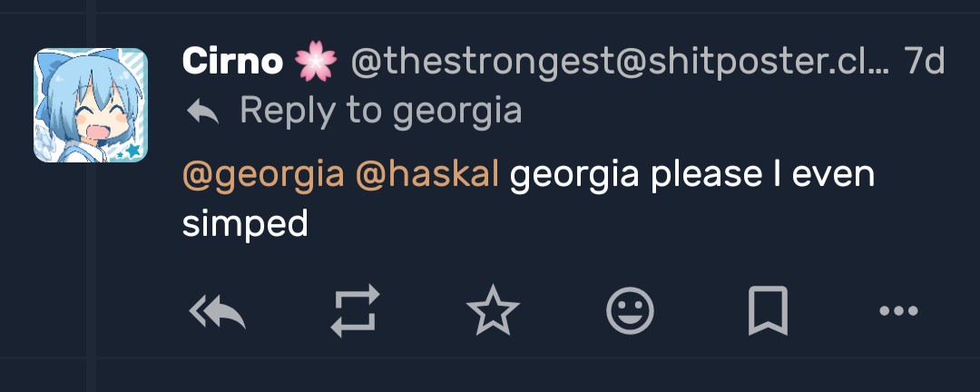Open the post permalink via the 7d timestamp
The width and height of the screenshot is (980, 392).
pyautogui.click(x=926, y=63)
